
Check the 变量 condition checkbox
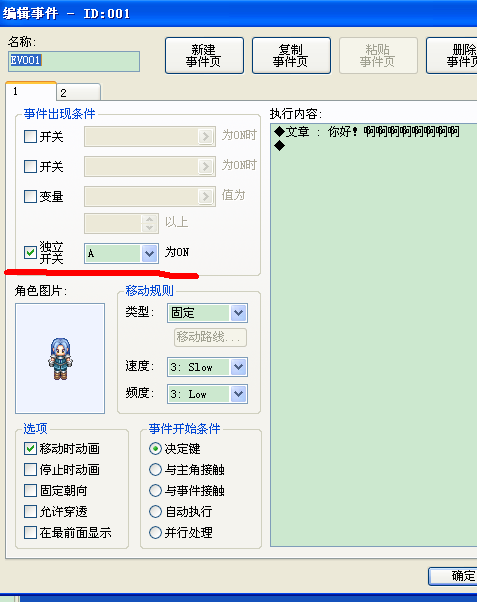point(30,197)
